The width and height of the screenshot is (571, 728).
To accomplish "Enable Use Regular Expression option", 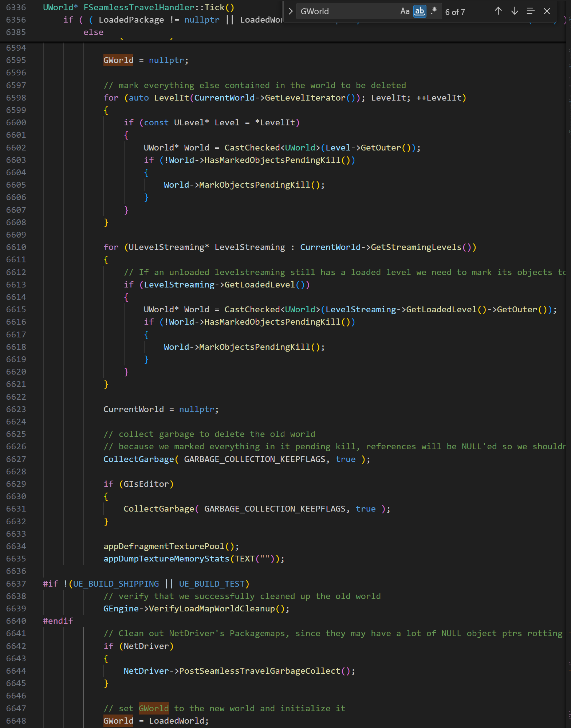I will [433, 11].
